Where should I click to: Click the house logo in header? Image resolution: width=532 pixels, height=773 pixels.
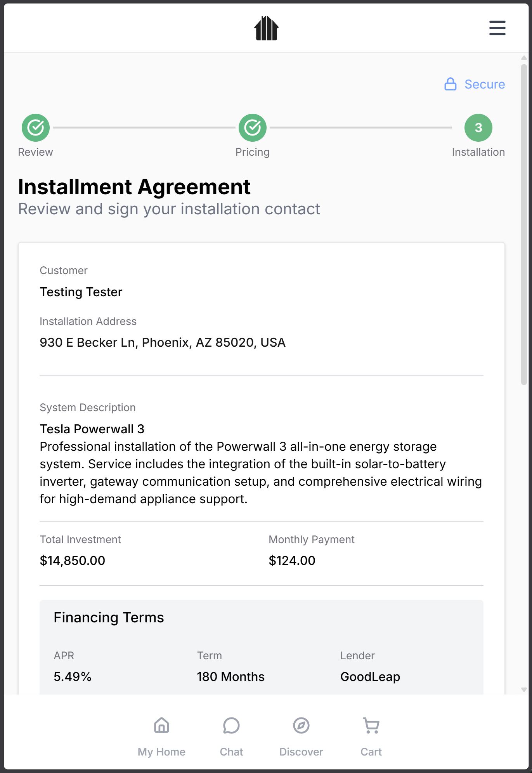click(266, 28)
